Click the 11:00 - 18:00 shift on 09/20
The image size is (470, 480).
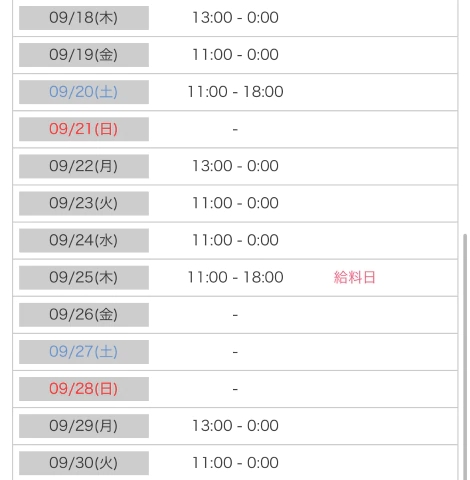(x=235, y=92)
